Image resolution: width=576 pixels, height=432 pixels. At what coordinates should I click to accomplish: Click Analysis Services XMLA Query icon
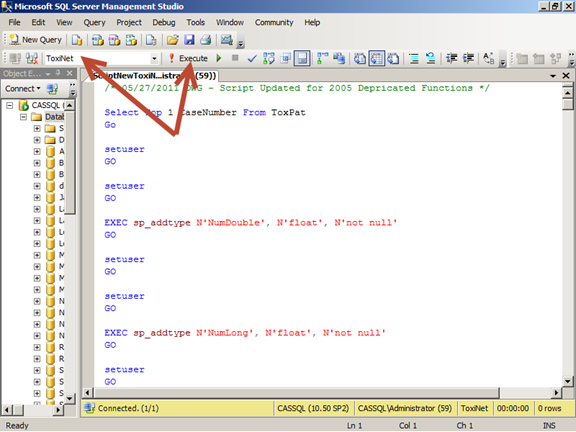131,40
